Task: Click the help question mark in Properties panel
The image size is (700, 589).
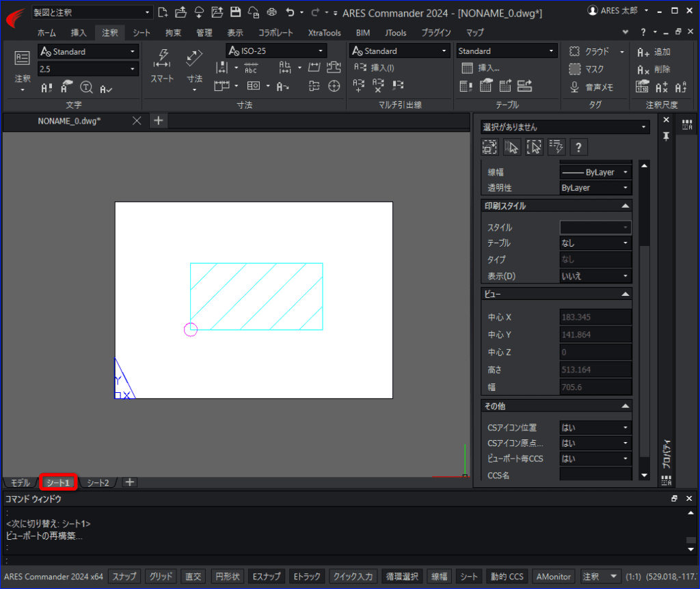Action: point(578,148)
